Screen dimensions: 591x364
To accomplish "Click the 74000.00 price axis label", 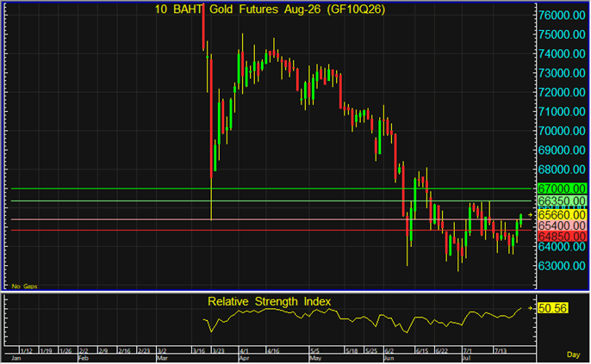I will click(562, 54).
